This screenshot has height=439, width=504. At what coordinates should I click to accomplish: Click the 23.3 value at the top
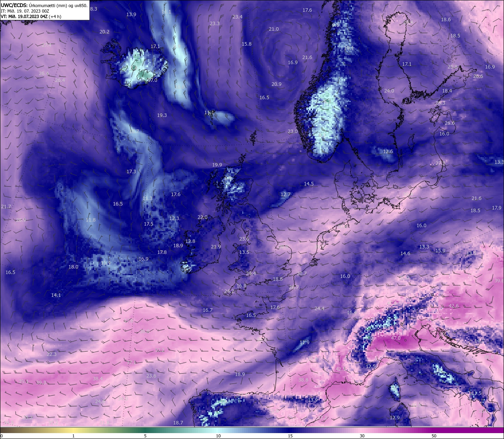tap(215, 23)
